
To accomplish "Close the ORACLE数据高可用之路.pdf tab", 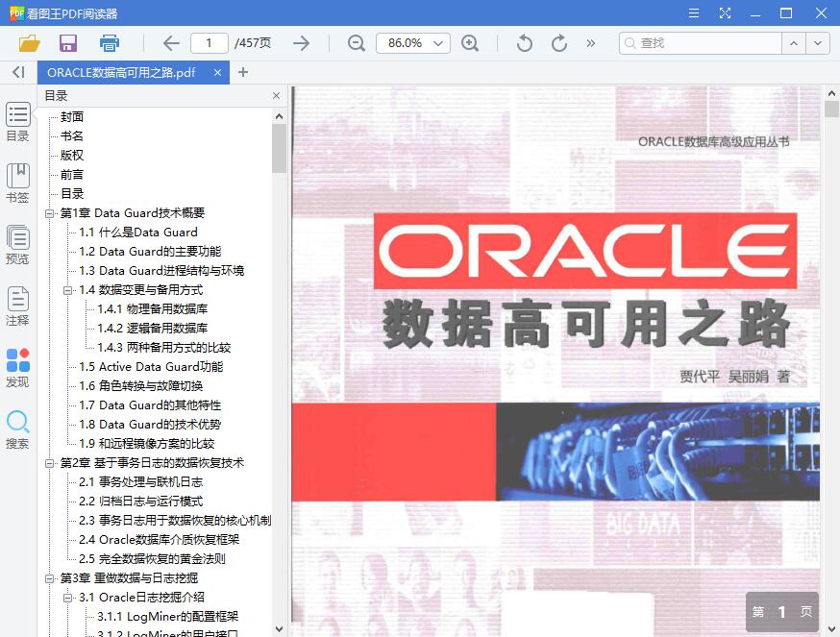I will coord(217,72).
